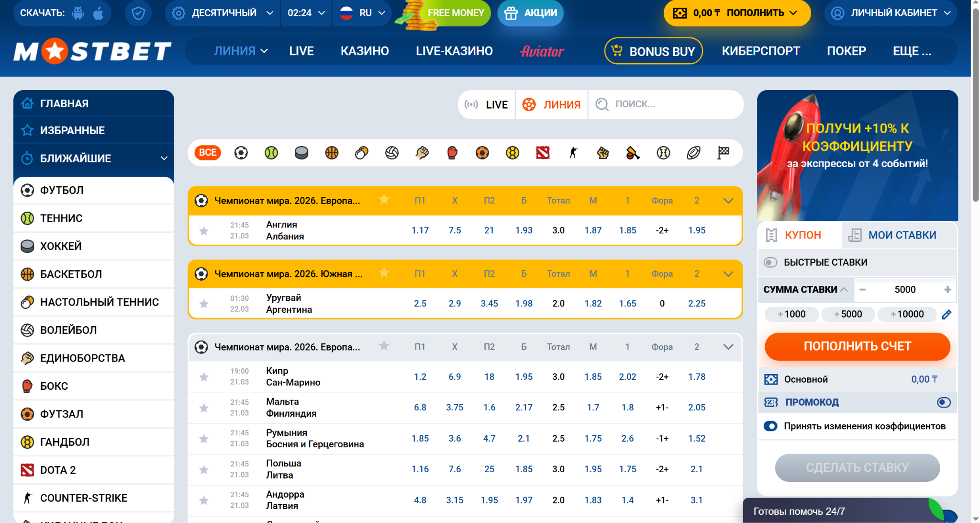Filter sports by Dota 2 icon

[543, 153]
